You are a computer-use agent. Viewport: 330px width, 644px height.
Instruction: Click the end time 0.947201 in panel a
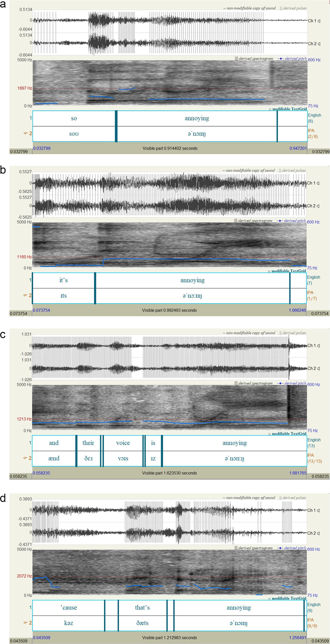(x=298, y=148)
